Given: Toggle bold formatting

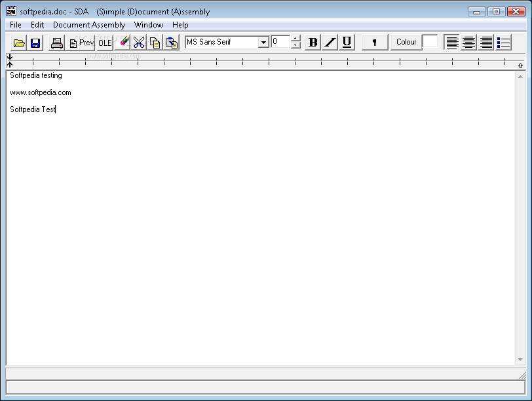Looking at the screenshot, I should pyautogui.click(x=313, y=43).
